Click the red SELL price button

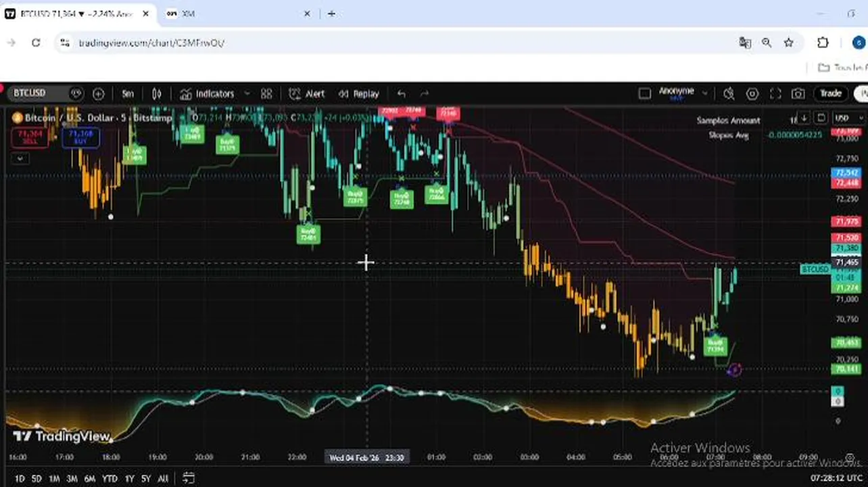click(x=29, y=138)
